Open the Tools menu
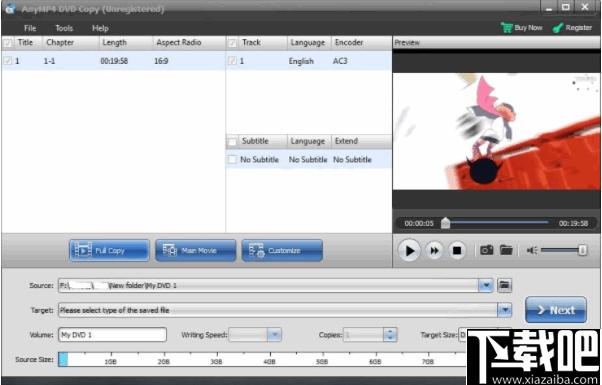This screenshot has width=602, height=385. [x=64, y=28]
